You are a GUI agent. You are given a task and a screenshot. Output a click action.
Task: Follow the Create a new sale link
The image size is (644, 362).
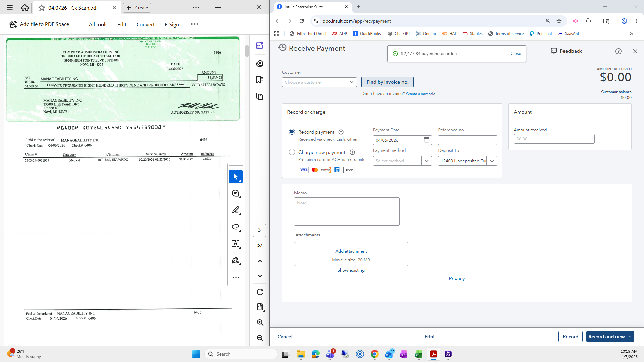click(420, 94)
